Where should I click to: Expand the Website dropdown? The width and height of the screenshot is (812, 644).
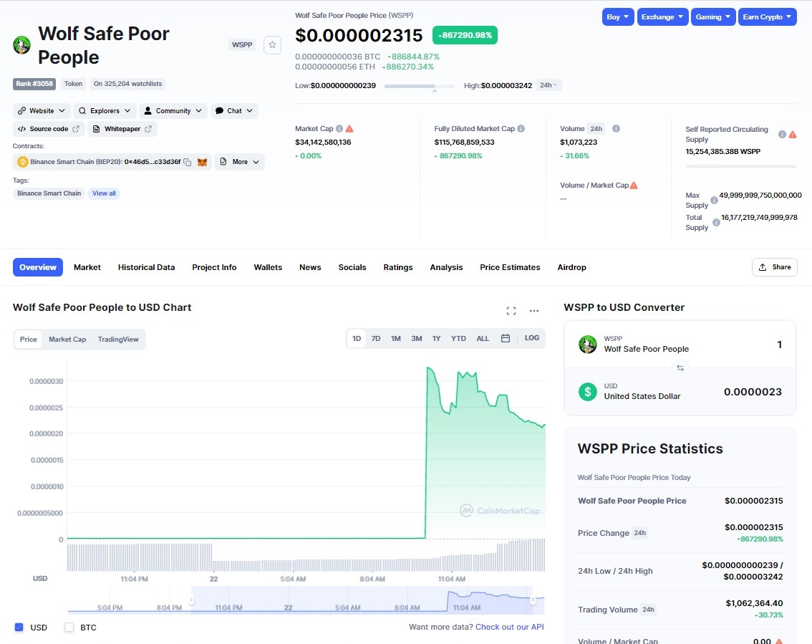(42, 111)
